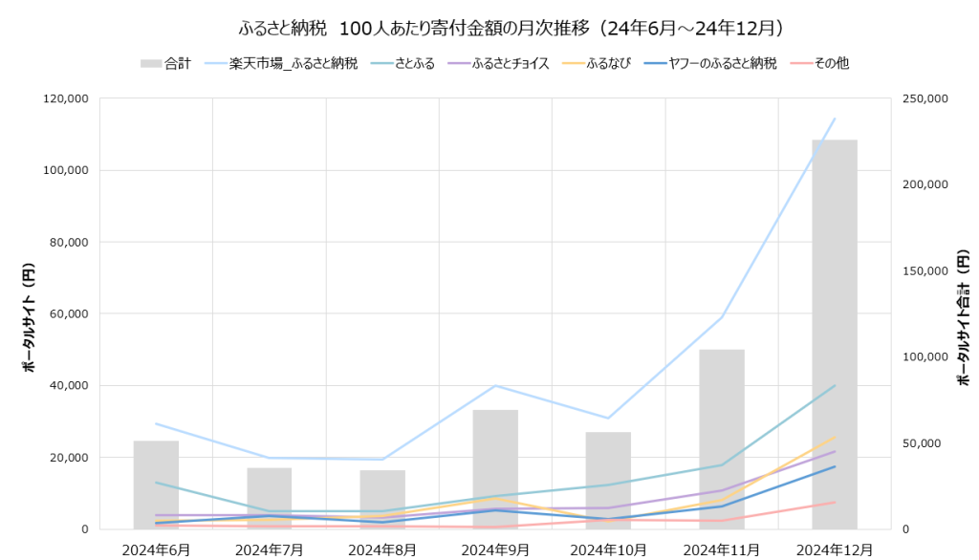Click the 2024年8月 axis label
The height and width of the screenshot is (560, 979).
382,550
